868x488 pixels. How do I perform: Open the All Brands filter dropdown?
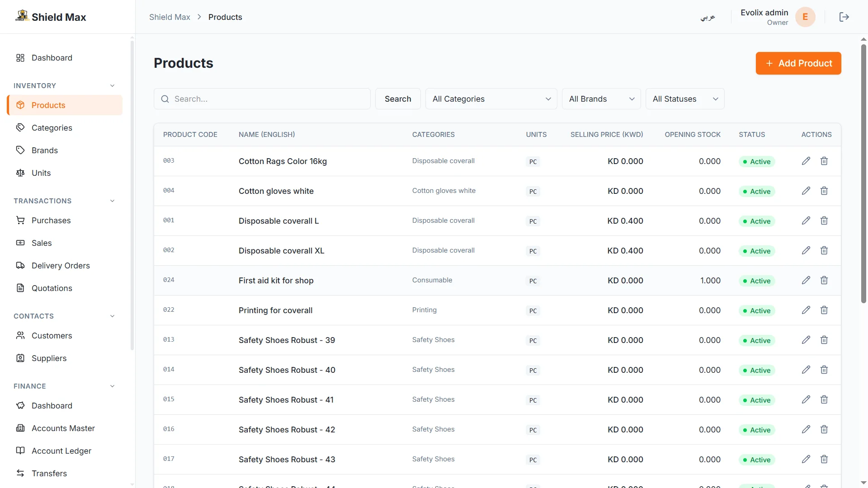(601, 99)
